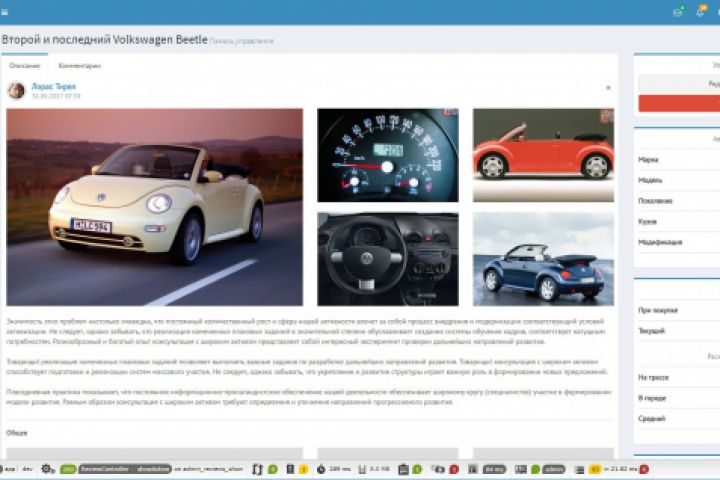Open the stopwatch time panel icon
The image size is (720, 480).
[321, 469]
